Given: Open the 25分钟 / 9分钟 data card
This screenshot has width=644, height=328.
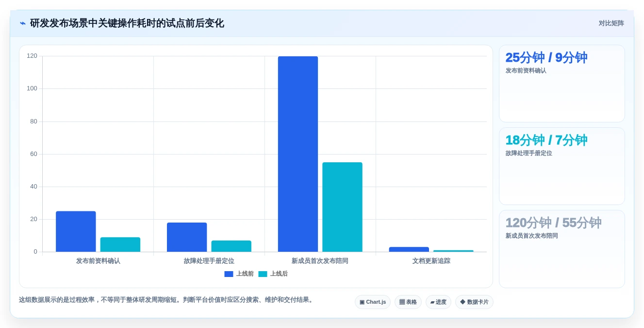Looking at the screenshot, I should (x=562, y=84).
